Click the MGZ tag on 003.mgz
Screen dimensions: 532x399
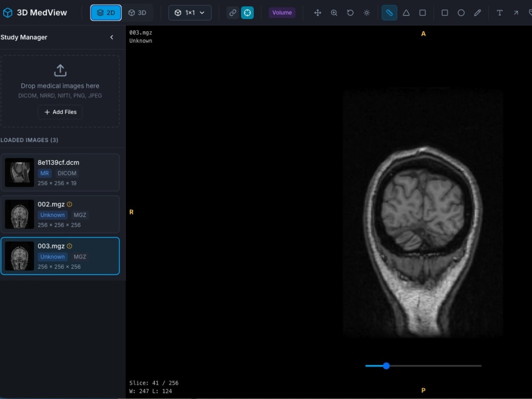[x=80, y=256]
